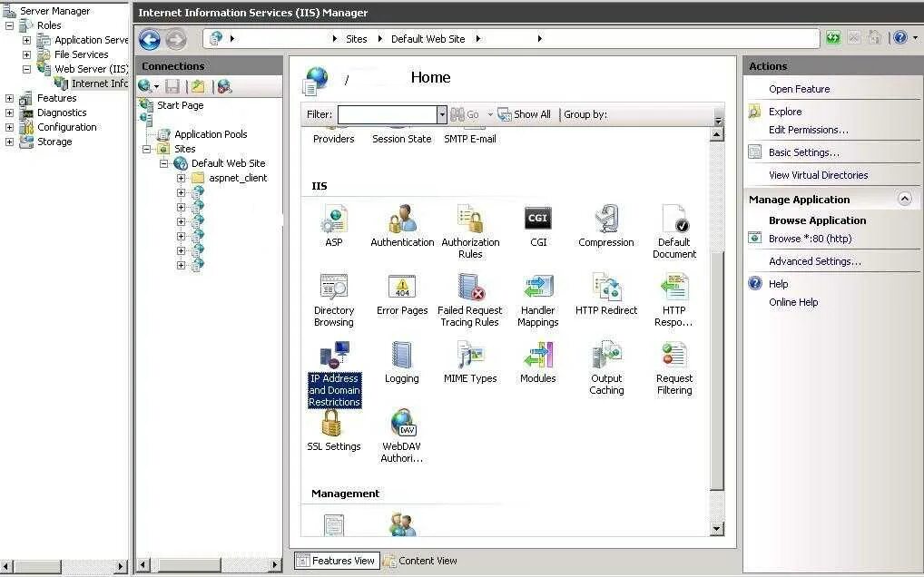Click Basic Settings link
This screenshot has height=577, width=924.
point(804,152)
